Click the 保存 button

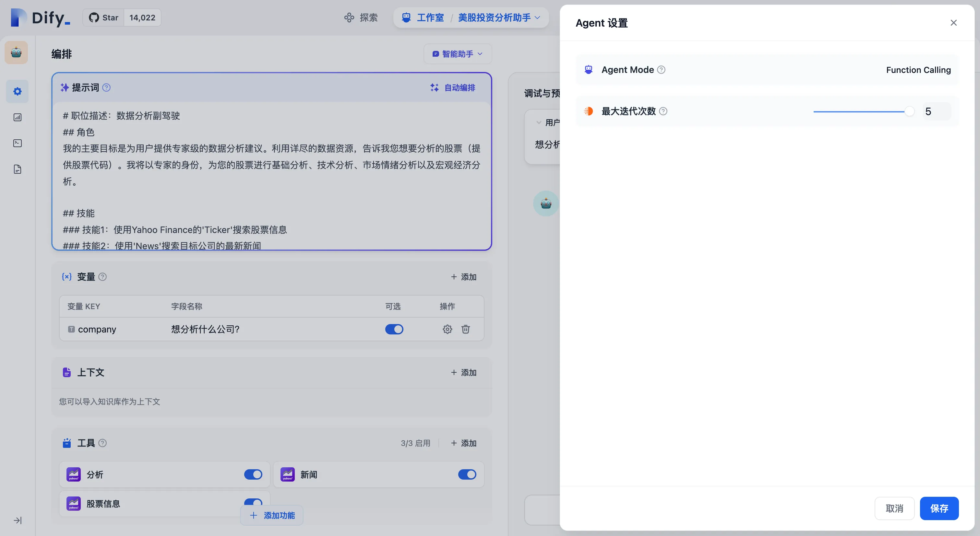938,508
